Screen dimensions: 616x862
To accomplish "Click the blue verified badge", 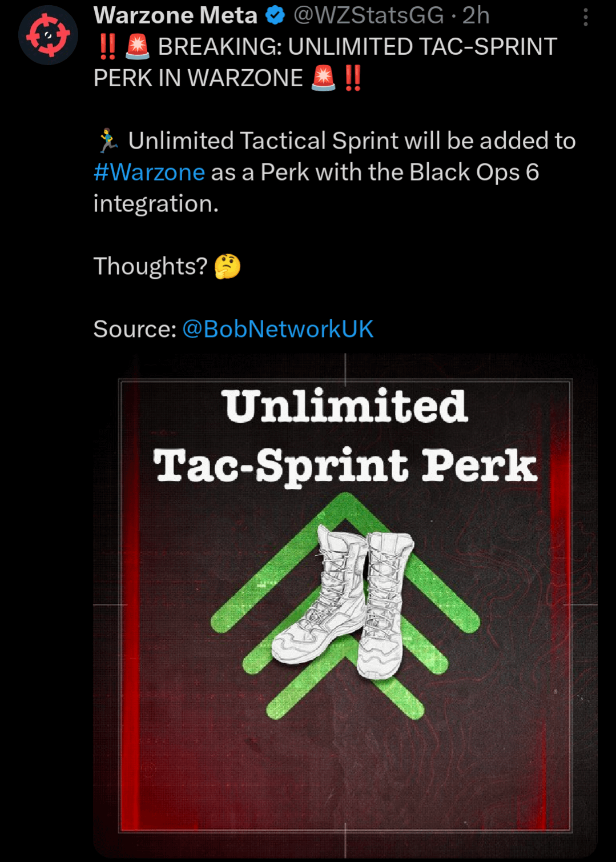I will [x=275, y=15].
